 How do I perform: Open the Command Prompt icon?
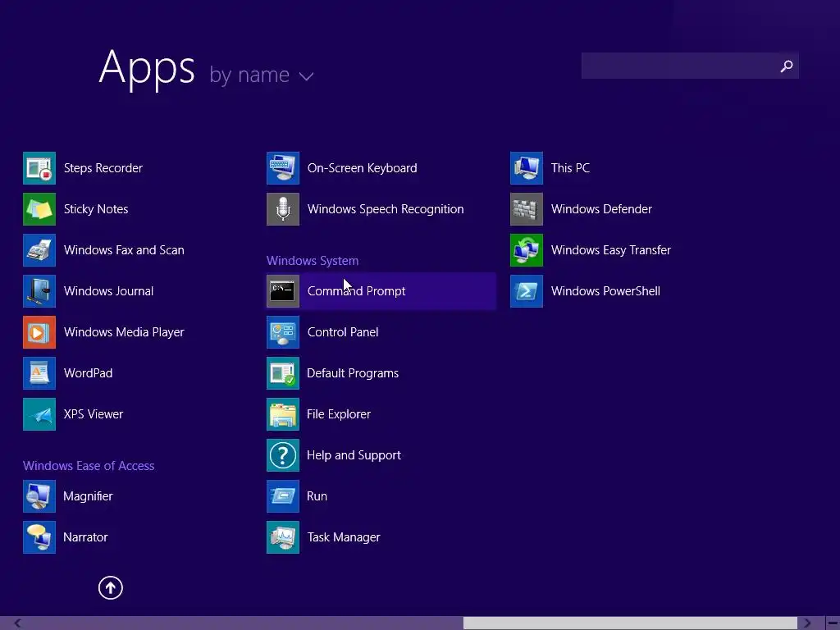(283, 291)
